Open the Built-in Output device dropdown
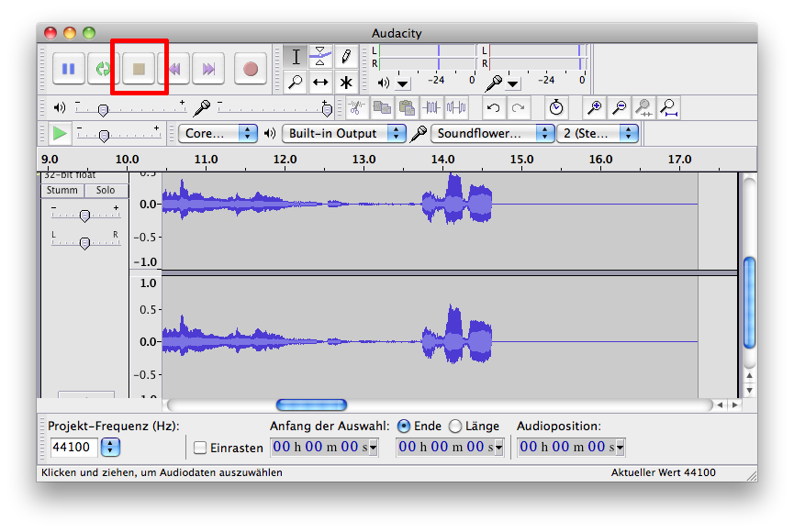 [343, 133]
